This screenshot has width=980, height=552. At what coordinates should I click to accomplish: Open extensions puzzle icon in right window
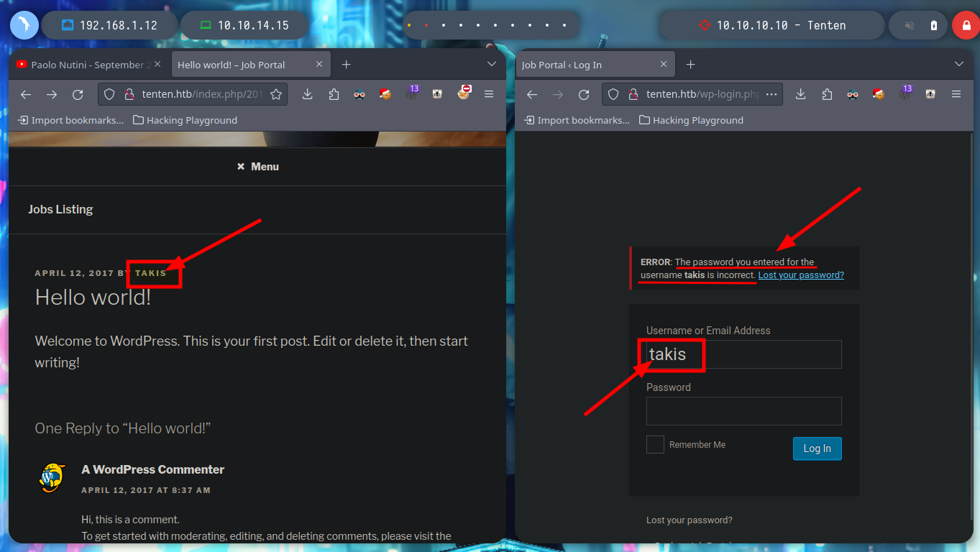[x=827, y=94]
